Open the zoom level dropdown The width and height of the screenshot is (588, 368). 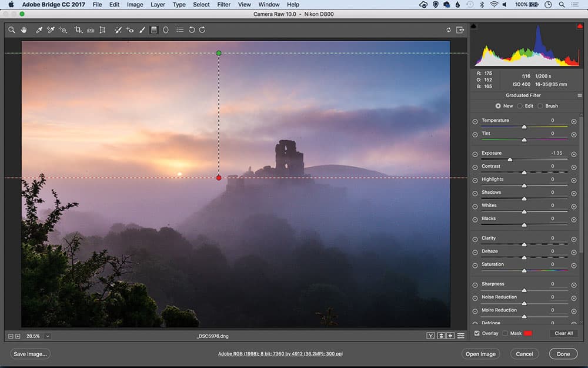[x=47, y=336]
